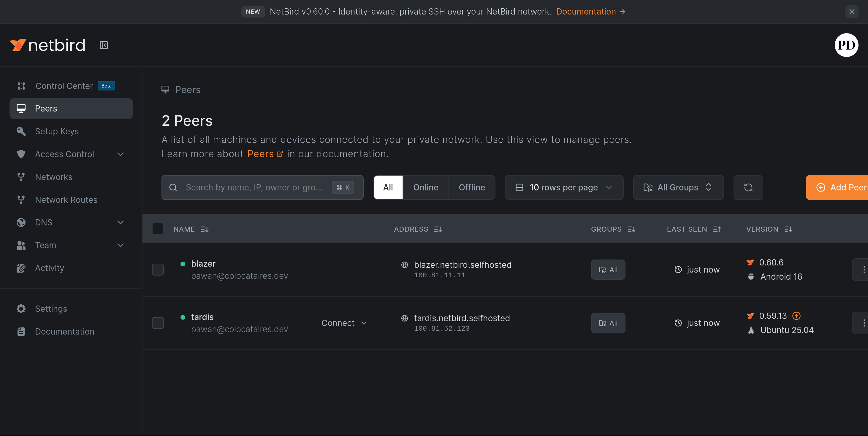Click the peer search input field
Viewport: 868px width, 436px height.
coord(254,187)
